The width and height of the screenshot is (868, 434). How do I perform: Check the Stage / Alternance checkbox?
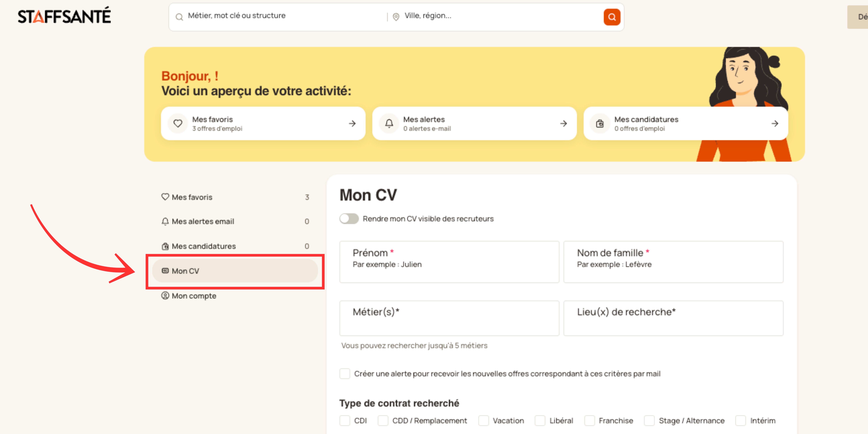pyautogui.click(x=649, y=421)
